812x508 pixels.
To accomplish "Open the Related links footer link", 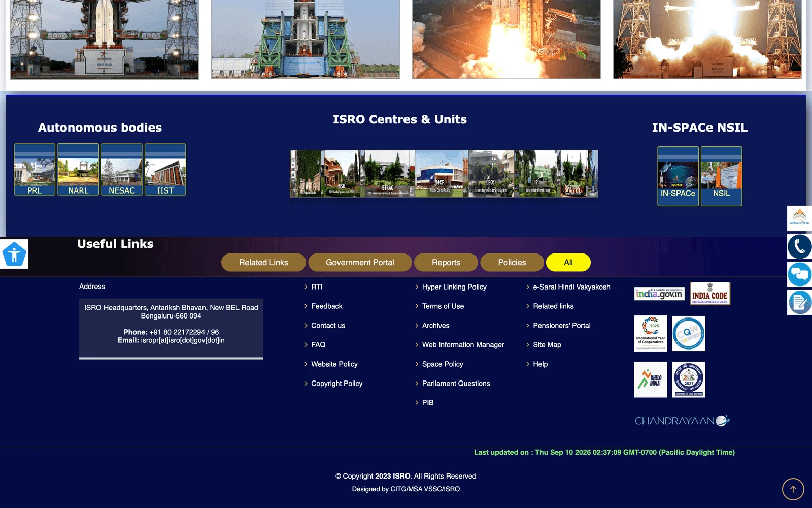I will coord(553,306).
